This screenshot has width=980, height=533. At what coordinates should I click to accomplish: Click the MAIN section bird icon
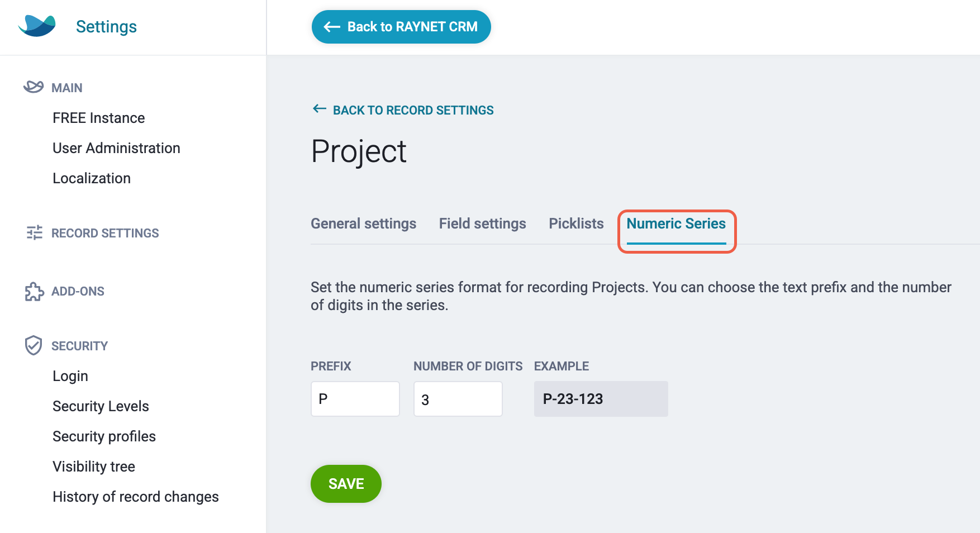point(34,87)
